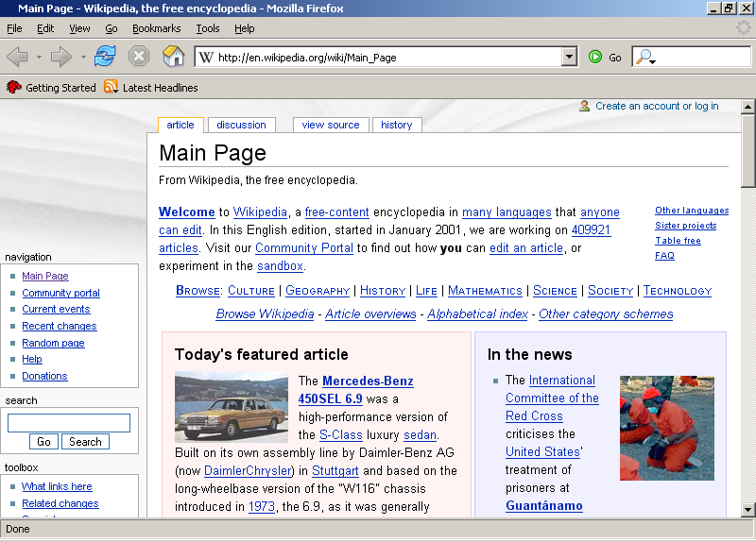This screenshot has width=756, height=542.
Task: Open the Community Portal link in the intro
Action: (304, 247)
